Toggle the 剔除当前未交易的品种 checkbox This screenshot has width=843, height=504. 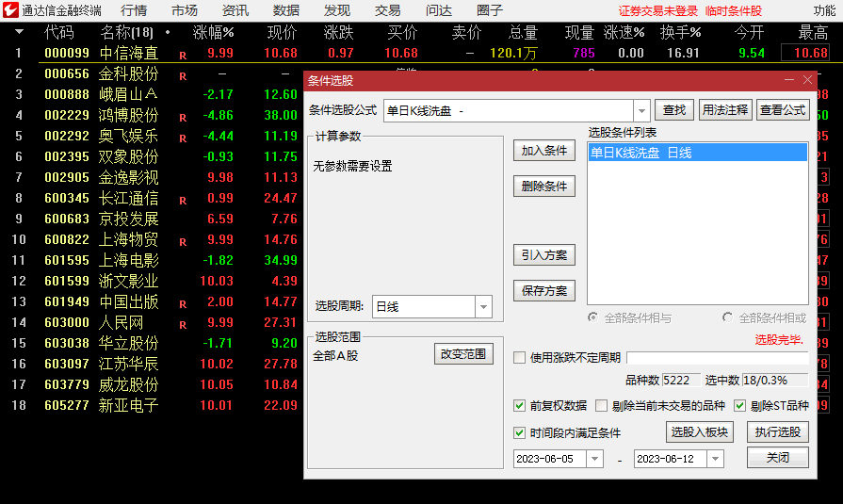pyautogui.click(x=602, y=406)
